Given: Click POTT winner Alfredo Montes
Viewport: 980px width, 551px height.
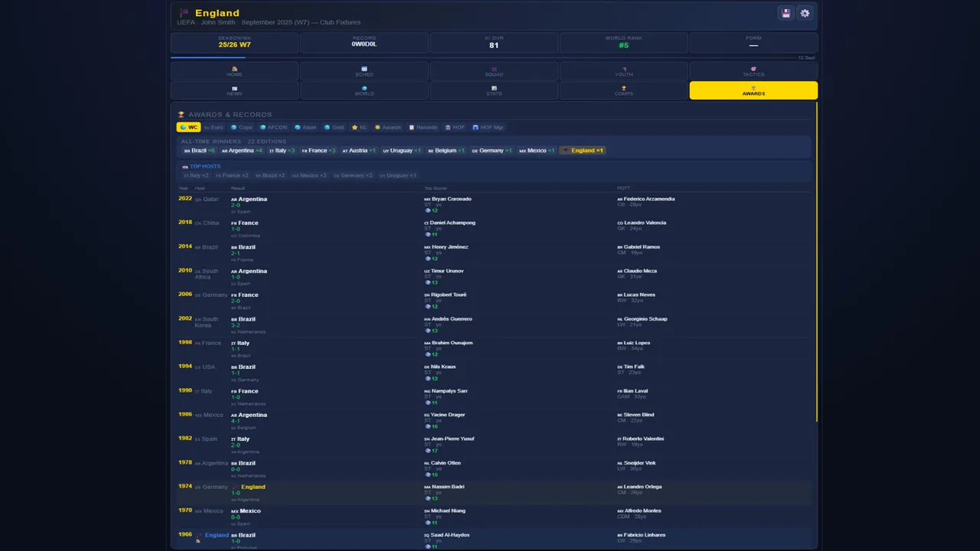Looking at the screenshot, I should click(642, 510).
